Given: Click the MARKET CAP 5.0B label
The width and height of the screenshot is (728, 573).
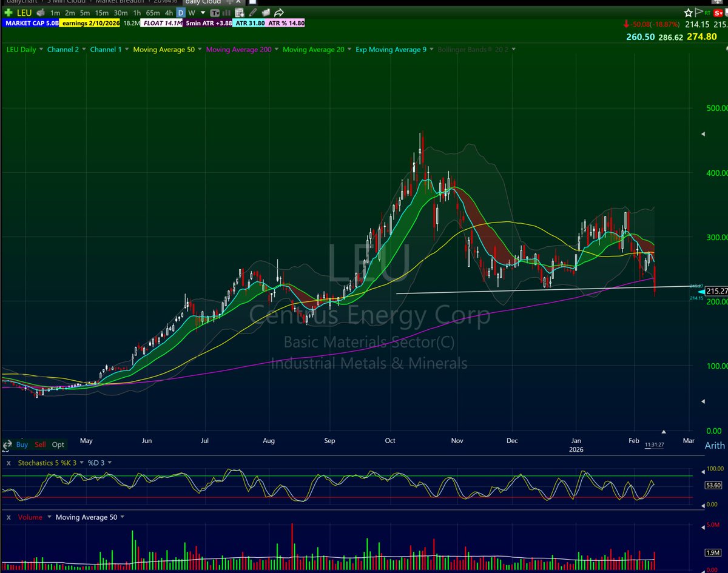Looking at the screenshot, I should pos(30,23).
